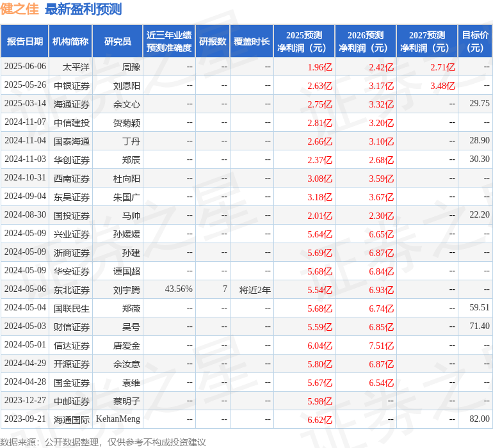
Task: Click researcher 谭国超
Action: (x=127, y=271)
